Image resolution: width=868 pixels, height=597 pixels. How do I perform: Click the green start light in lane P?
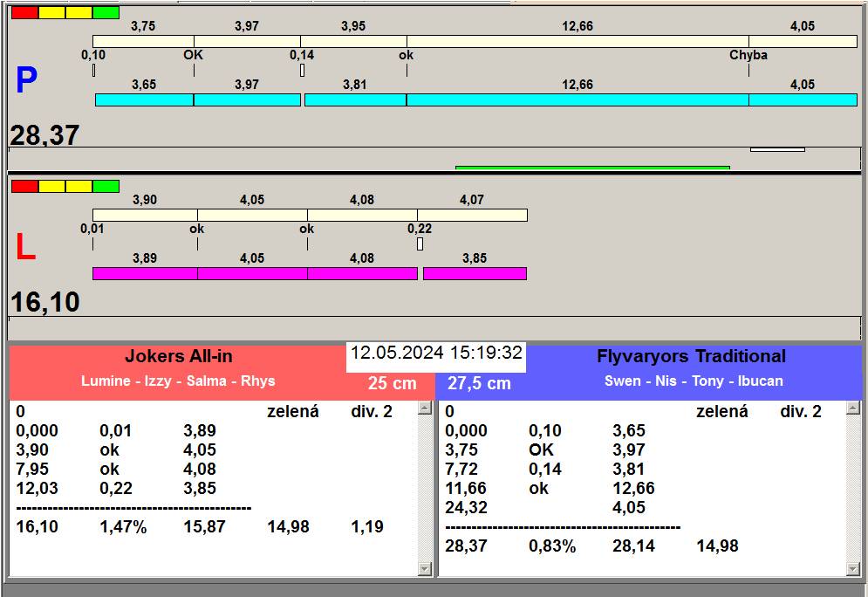[106, 13]
